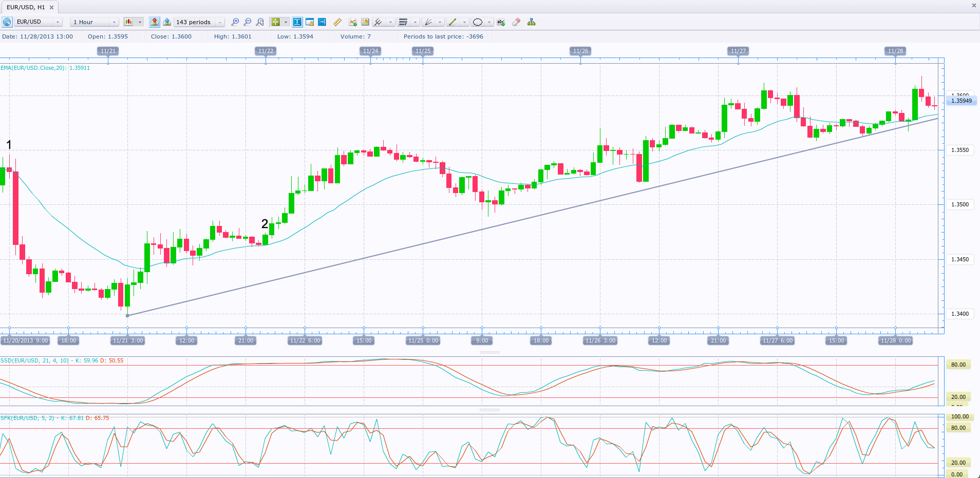
Task: Select the EUR/USD, H1 chart tab
Action: (26, 7)
